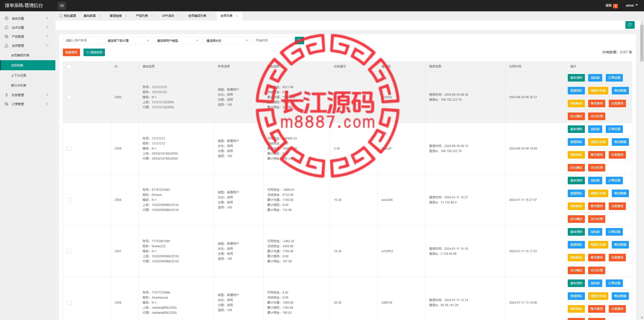Click the user account search input field
The width and height of the screenshot is (644, 320).
coord(83,41)
